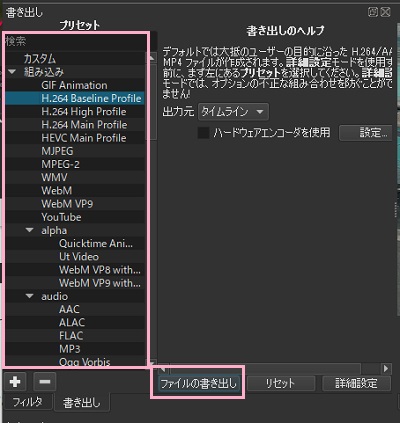Click horizontal scrollbar right arrow
Image resolution: width=400 pixels, height=423 pixels.
386,369
